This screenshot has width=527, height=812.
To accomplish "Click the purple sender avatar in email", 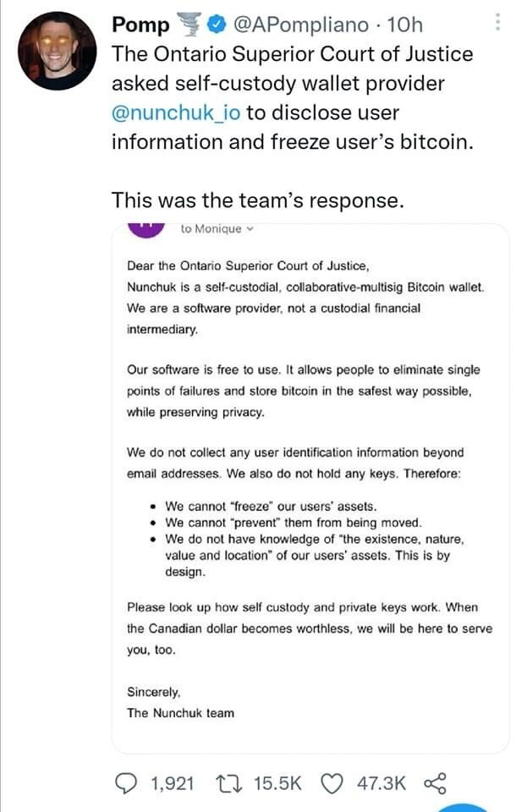I will [146, 228].
